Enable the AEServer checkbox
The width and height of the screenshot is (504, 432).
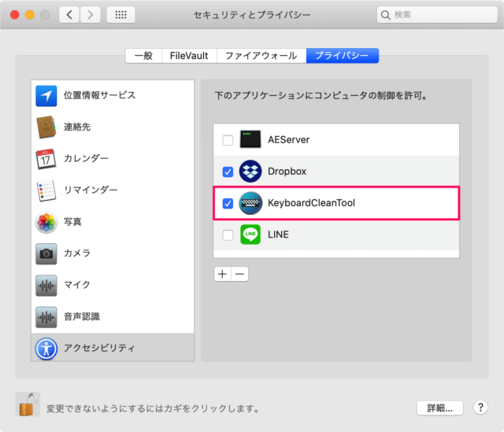point(228,140)
